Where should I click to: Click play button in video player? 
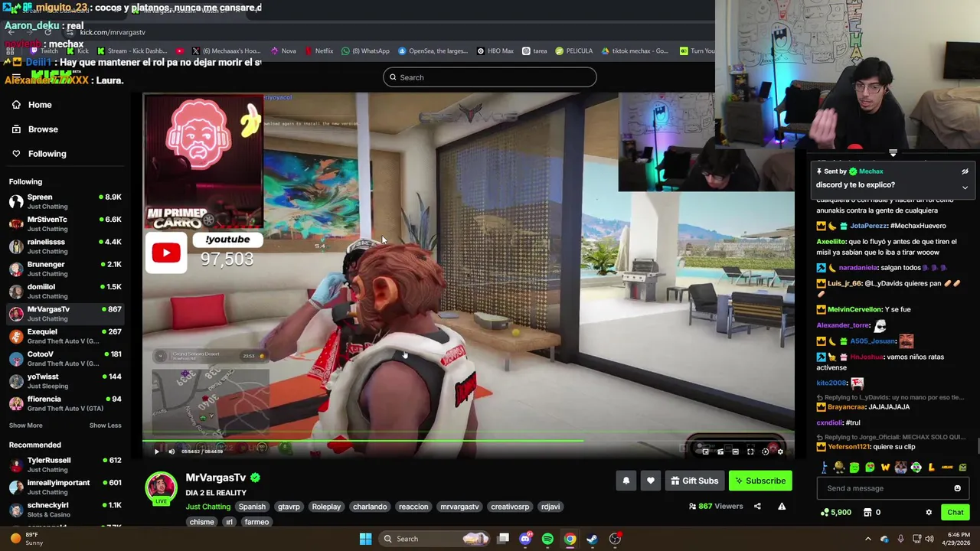(157, 452)
